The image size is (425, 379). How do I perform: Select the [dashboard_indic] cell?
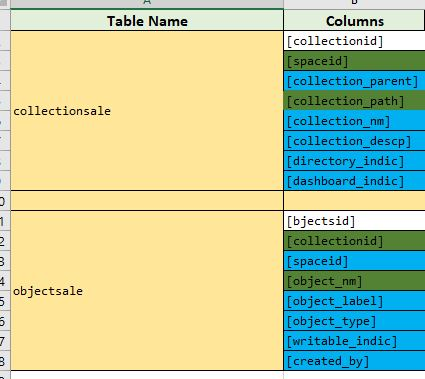[x=354, y=181]
